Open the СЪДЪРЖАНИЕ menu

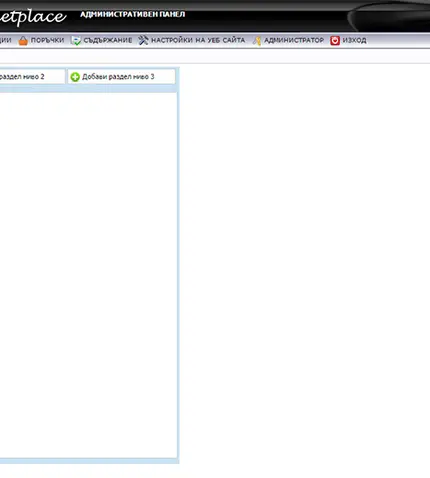[x=107, y=40]
